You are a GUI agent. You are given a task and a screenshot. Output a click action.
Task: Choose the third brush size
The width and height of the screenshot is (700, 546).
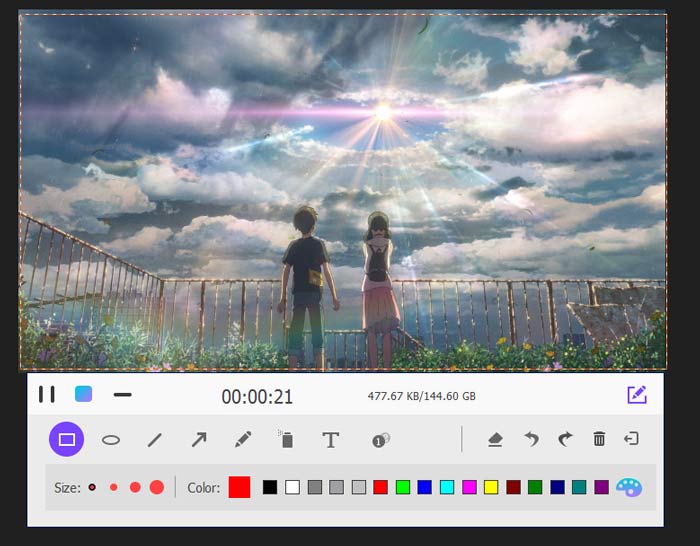[x=135, y=487]
